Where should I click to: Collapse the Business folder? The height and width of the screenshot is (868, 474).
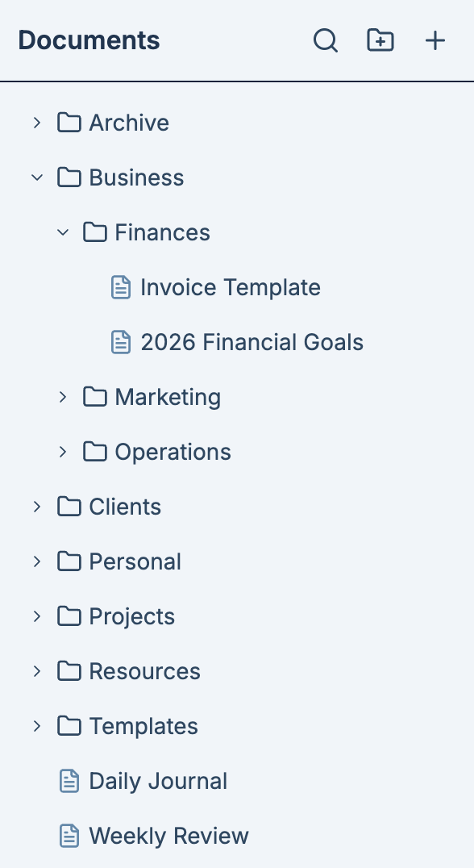pyautogui.click(x=37, y=177)
